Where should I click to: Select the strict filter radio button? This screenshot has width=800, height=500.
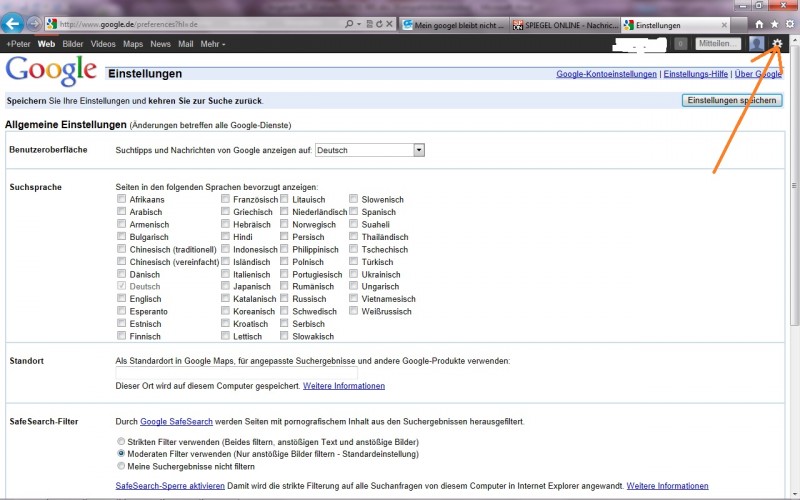[121, 441]
